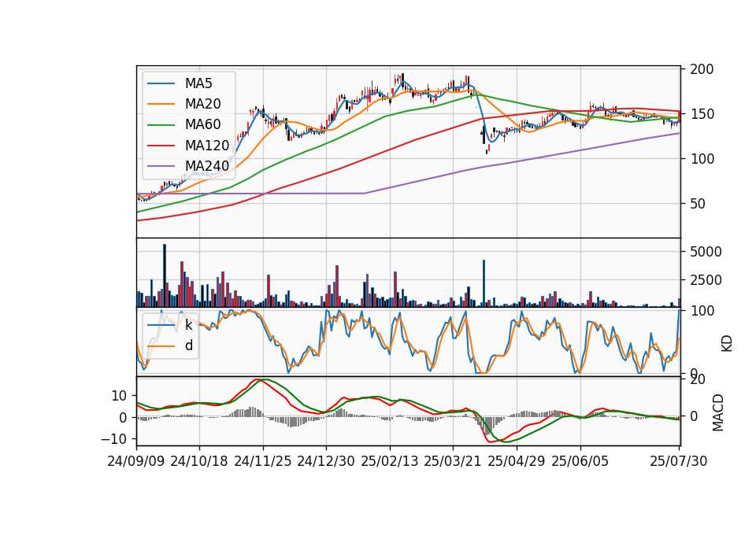The width and height of the screenshot is (756, 543).
Task: Click the MACD axis title
Action: tap(718, 412)
